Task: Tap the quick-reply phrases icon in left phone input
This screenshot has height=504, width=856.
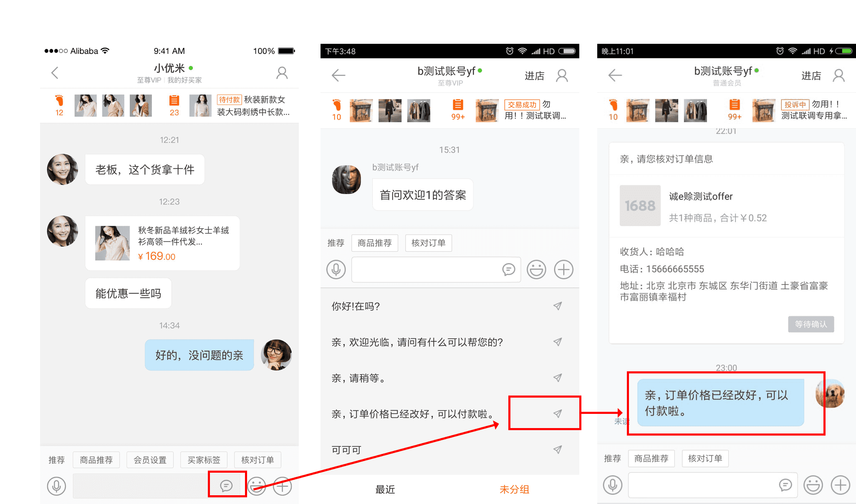Action: point(226,485)
